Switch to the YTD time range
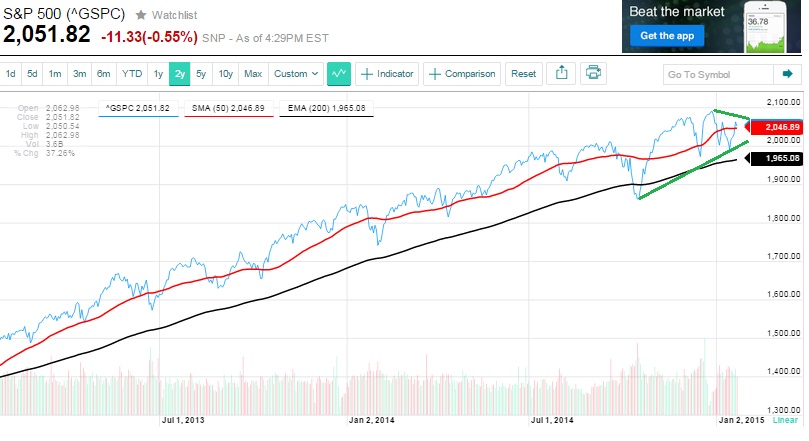809x441 pixels. (132, 73)
